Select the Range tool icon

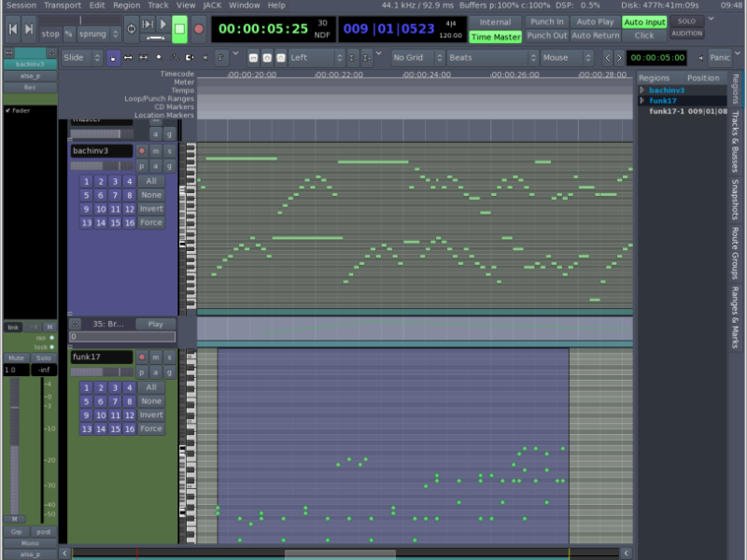tap(128, 57)
